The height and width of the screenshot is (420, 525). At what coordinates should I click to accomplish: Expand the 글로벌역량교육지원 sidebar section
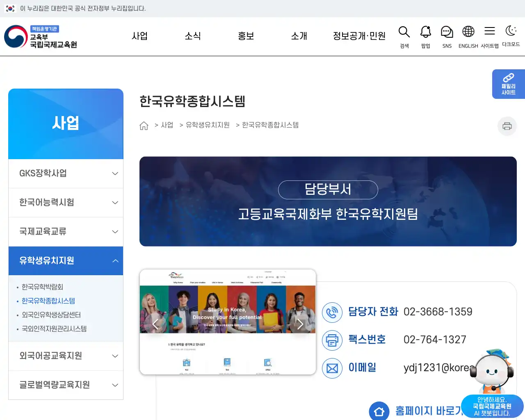(66, 385)
